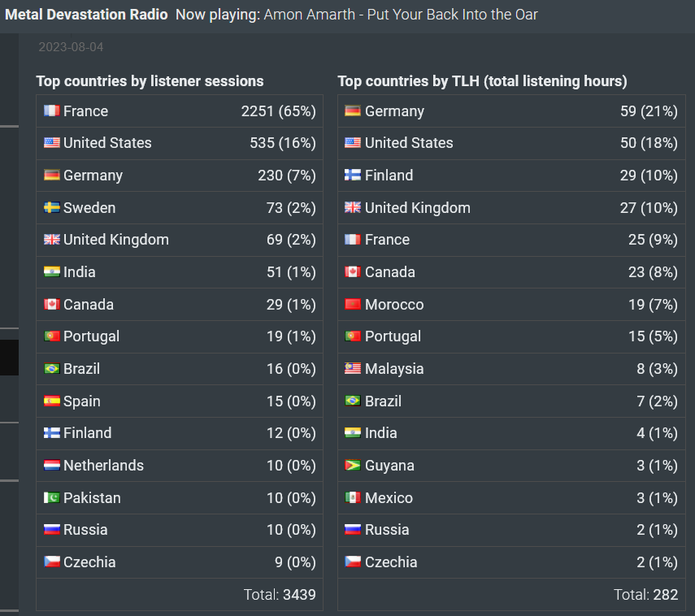
Task: Select the India row in listener sessions
Action: (180, 272)
